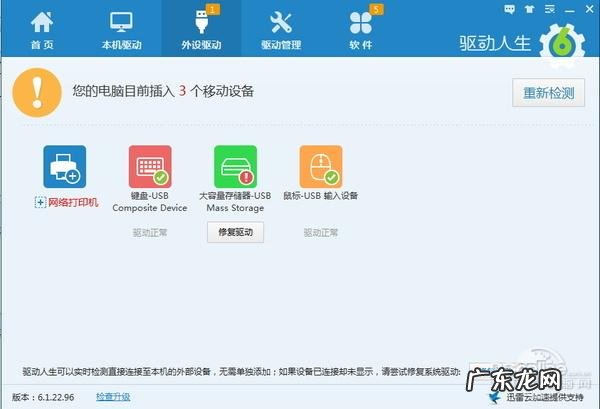600x409 pixels.
Task: Click the 迅雷云加速提供支持 text
Action: 545,397
